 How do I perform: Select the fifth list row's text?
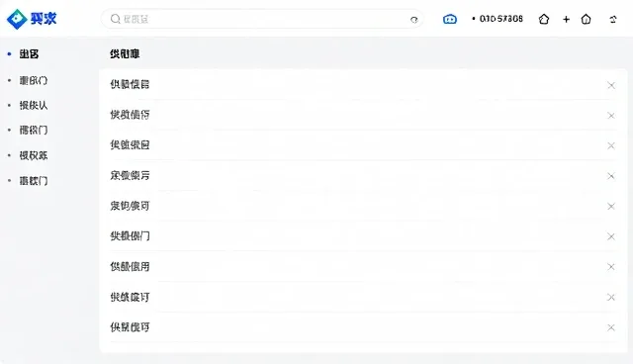[x=130, y=206]
